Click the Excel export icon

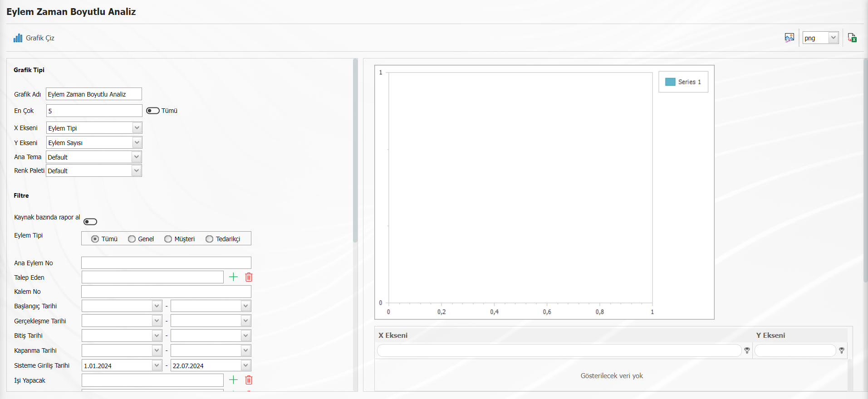click(x=852, y=38)
